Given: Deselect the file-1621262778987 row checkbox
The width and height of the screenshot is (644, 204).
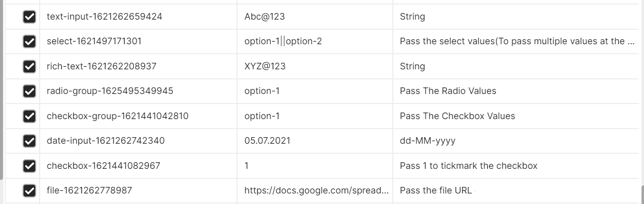Looking at the screenshot, I should pos(30,190).
